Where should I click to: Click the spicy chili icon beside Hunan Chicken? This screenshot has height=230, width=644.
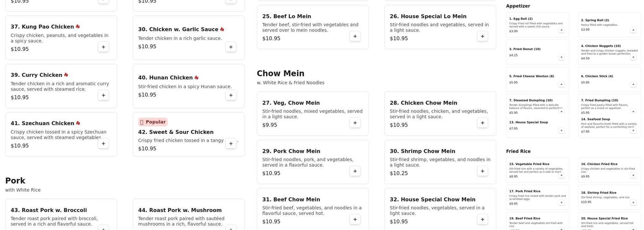pyautogui.click(x=197, y=78)
